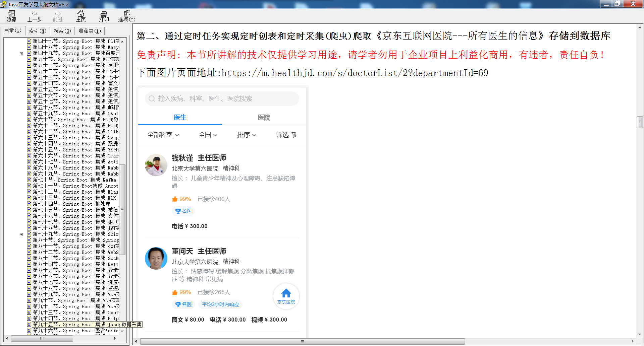644x346 pixels.
Task: Open the 排序 sort dropdown
Action: [247, 135]
